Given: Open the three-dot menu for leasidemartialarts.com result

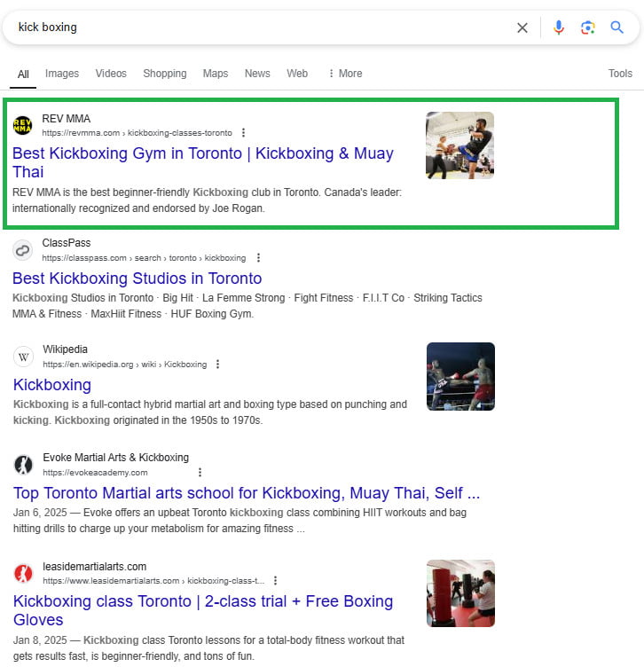Looking at the screenshot, I should pyautogui.click(x=275, y=580).
